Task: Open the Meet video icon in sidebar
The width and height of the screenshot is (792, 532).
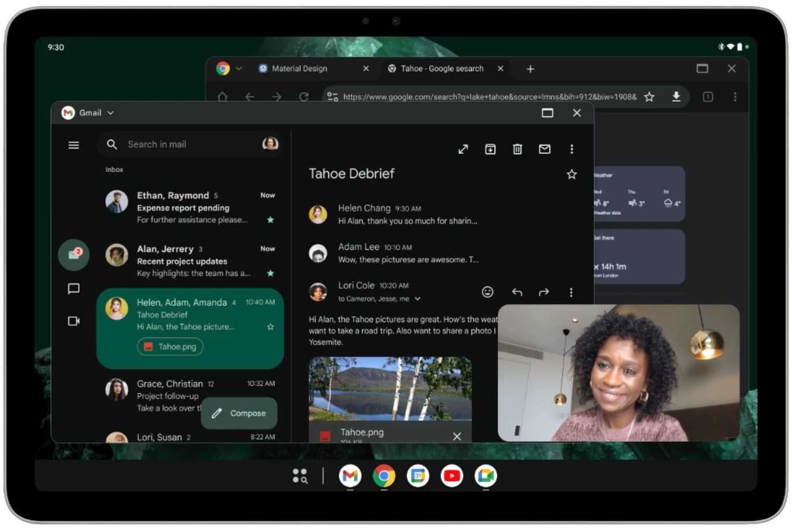Action: point(73,321)
